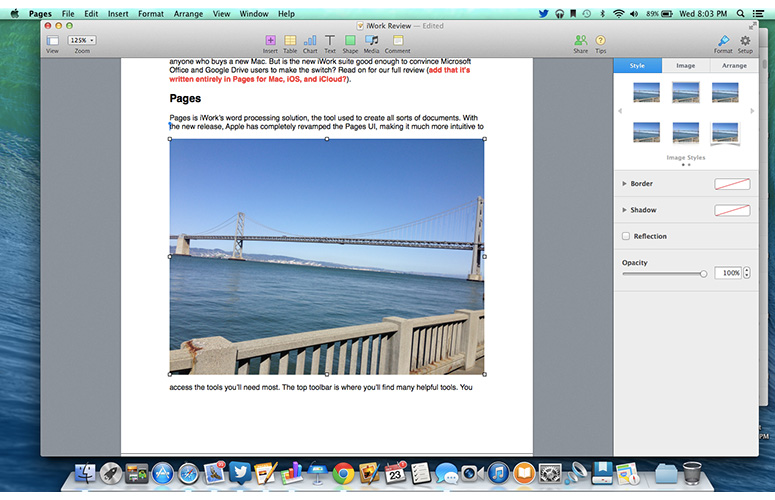The height and width of the screenshot is (500, 775).
Task: Open Launchpad rocket in the Dock
Action: pyautogui.click(x=111, y=474)
